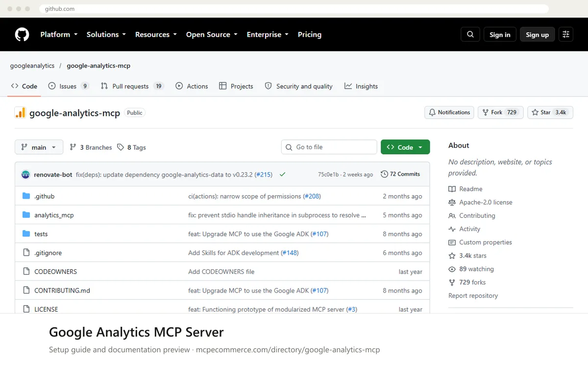This screenshot has width=588, height=368.
Task: Open the Contributing sidebar link
Action: click(472, 215)
